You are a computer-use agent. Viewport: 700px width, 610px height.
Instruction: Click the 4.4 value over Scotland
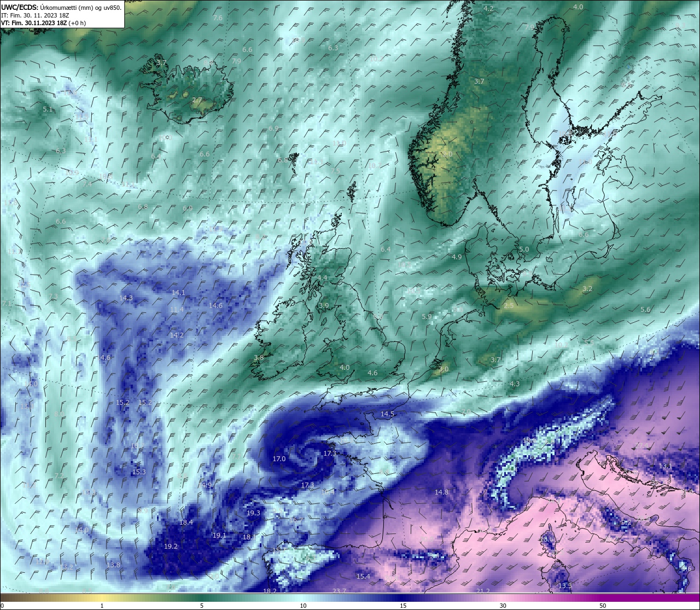[x=323, y=278]
